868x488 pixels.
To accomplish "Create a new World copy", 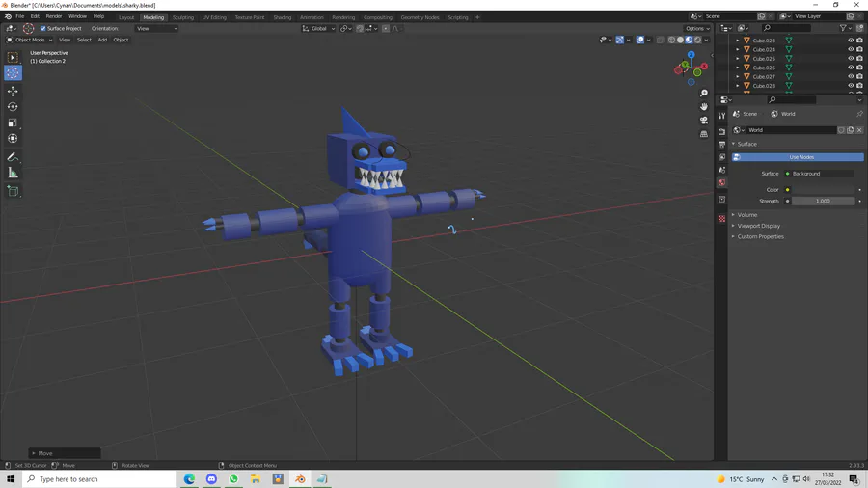I will pyautogui.click(x=851, y=130).
